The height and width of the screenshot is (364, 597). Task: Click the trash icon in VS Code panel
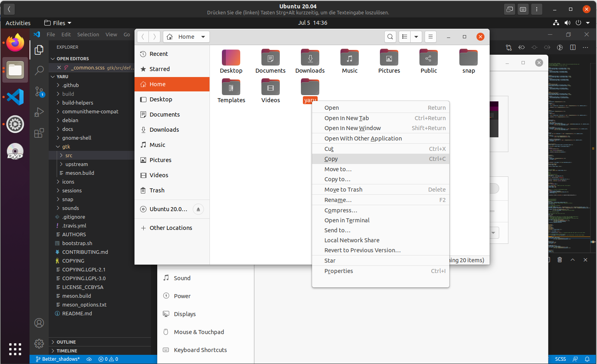[x=559, y=260]
